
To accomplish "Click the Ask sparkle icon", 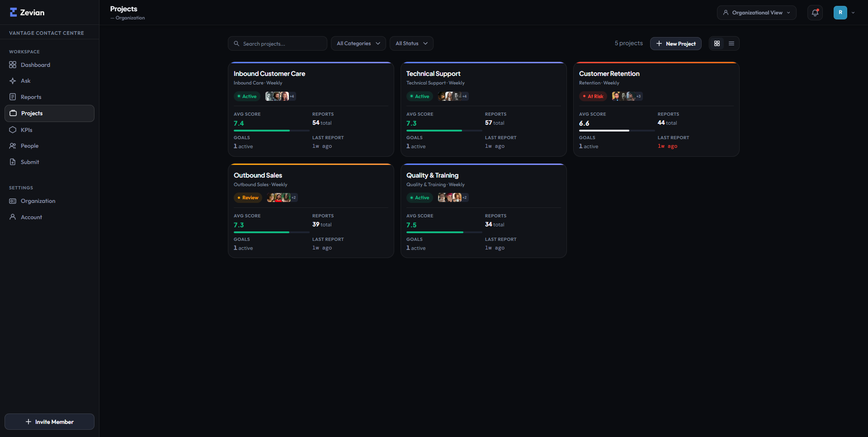I will click(x=13, y=81).
